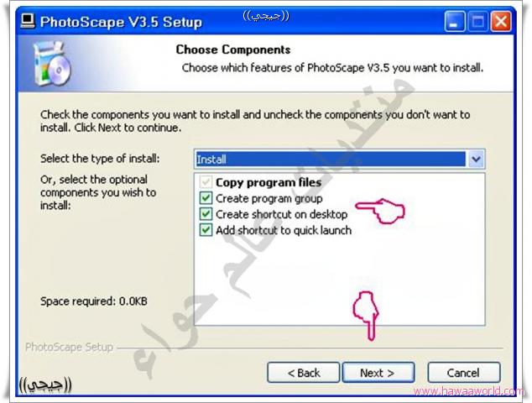Viewport: 532px width, 403px height.
Task: Uncheck Create program group checkbox
Action: [206, 198]
